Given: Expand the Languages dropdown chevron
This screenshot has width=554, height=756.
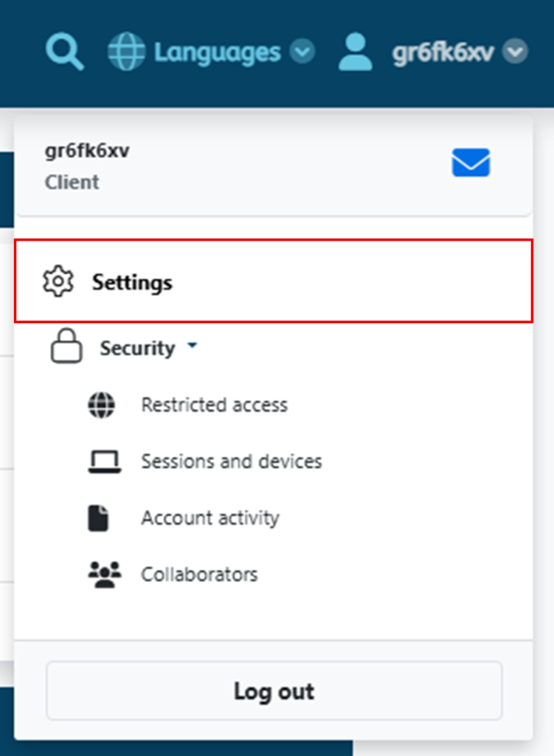Looking at the screenshot, I should pyautogui.click(x=302, y=52).
